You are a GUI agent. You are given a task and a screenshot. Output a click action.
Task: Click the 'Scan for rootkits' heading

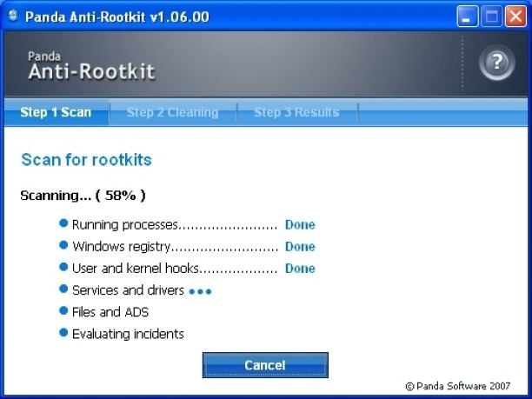[x=86, y=160]
